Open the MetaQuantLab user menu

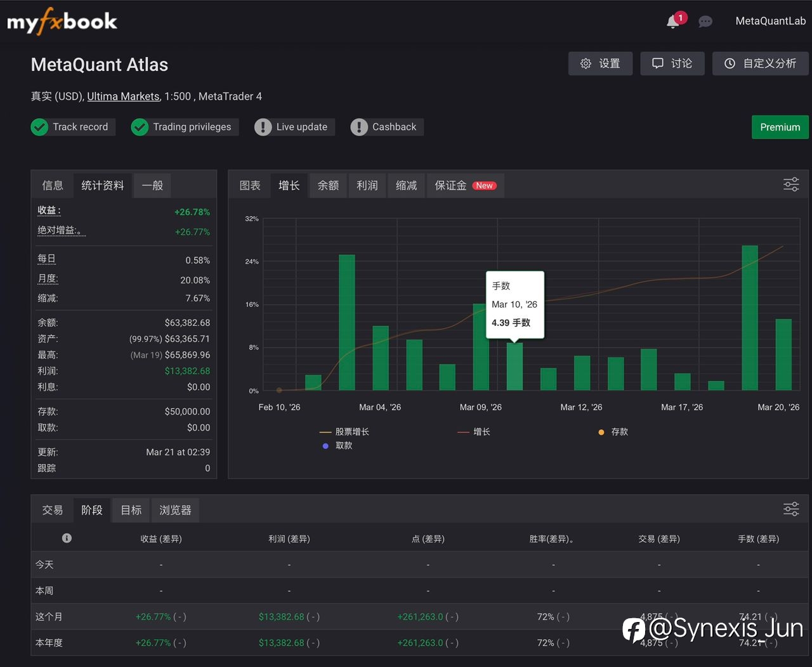coord(771,21)
